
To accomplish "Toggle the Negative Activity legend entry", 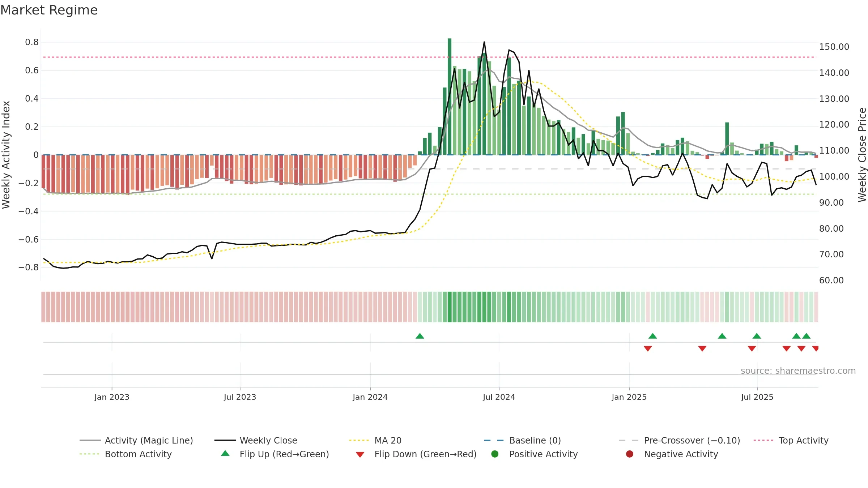I will pos(672,454).
